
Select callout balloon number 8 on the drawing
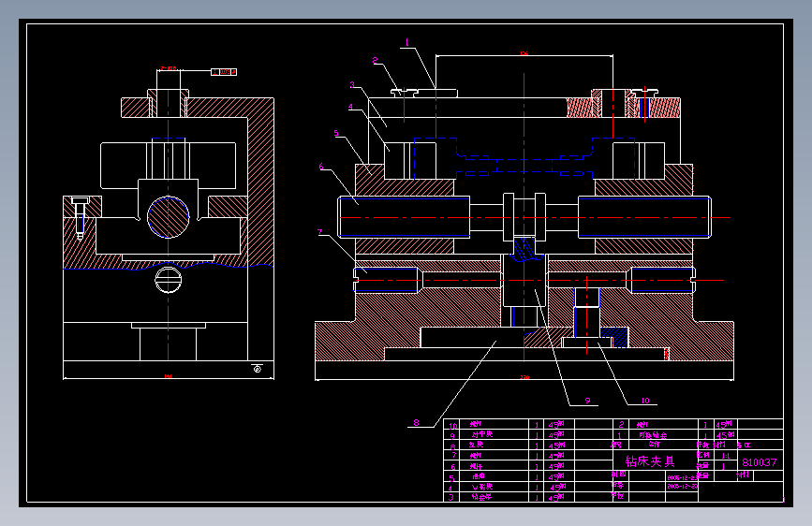(x=417, y=422)
